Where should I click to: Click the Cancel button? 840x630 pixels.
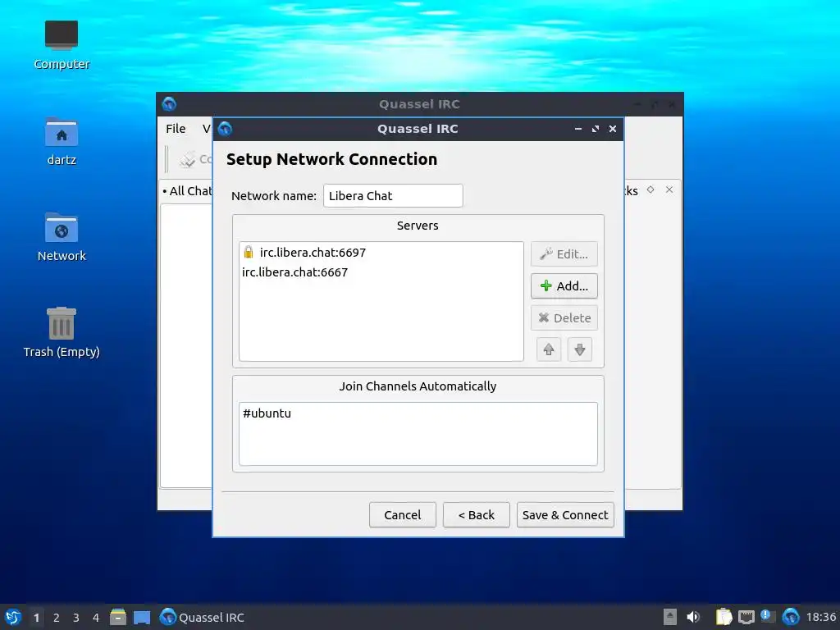(x=402, y=515)
